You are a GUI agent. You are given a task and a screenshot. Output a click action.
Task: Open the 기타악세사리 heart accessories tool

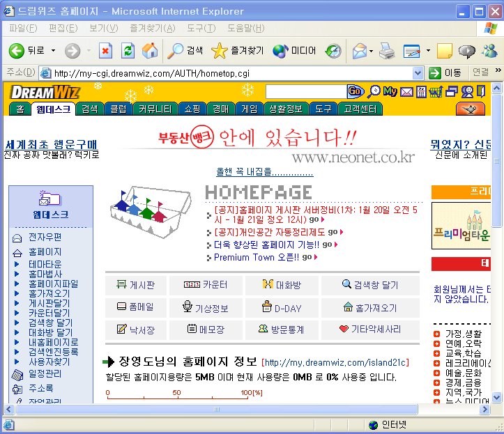point(370,330)
